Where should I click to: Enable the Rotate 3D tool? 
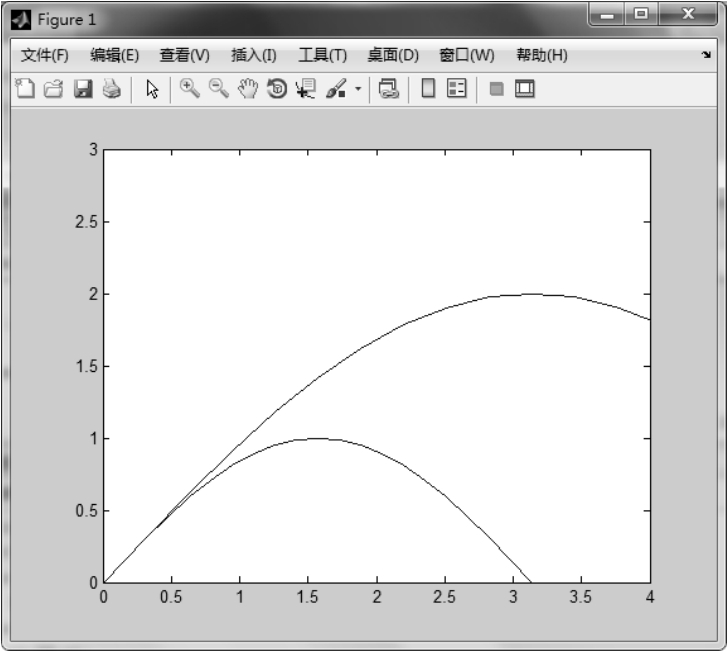(x=277, y=89)
